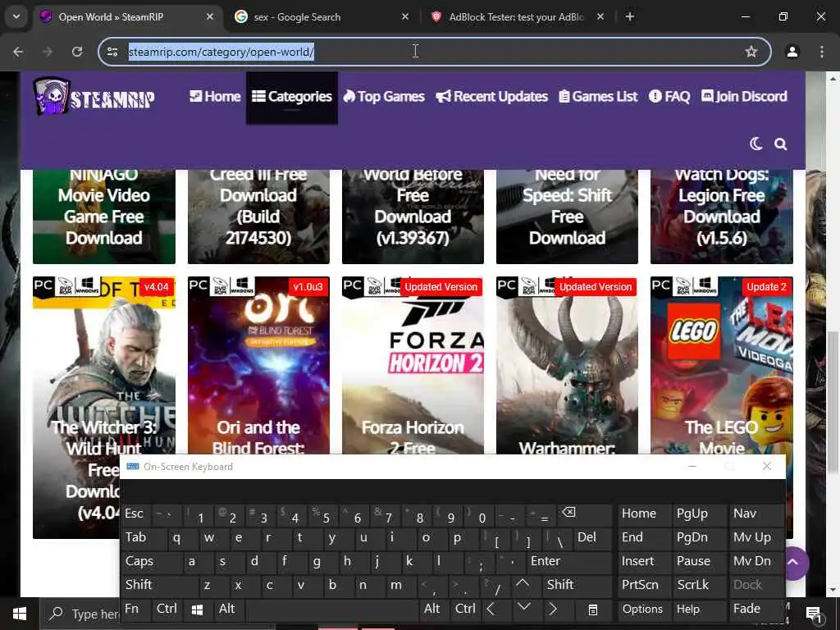Switch to AdBlock Tester tab
This screenshot has width=840, height=630.
517,17
